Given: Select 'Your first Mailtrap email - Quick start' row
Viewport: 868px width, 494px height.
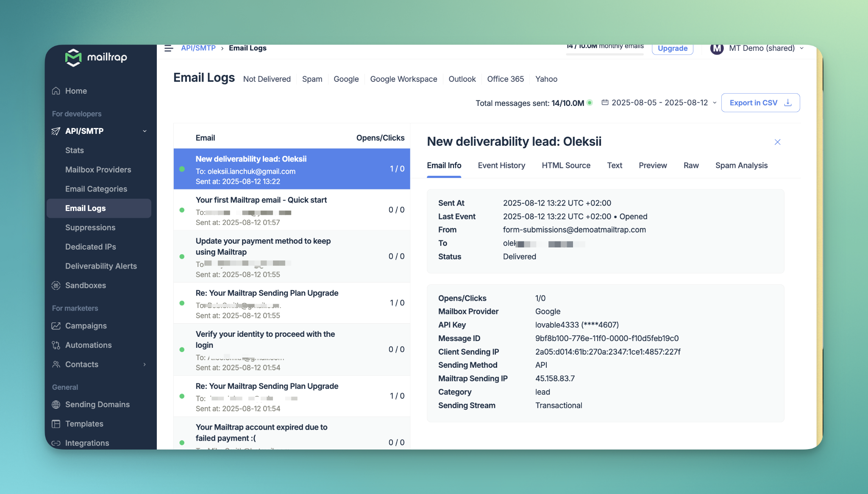Looking at the screenshot, I should point(292,210).
